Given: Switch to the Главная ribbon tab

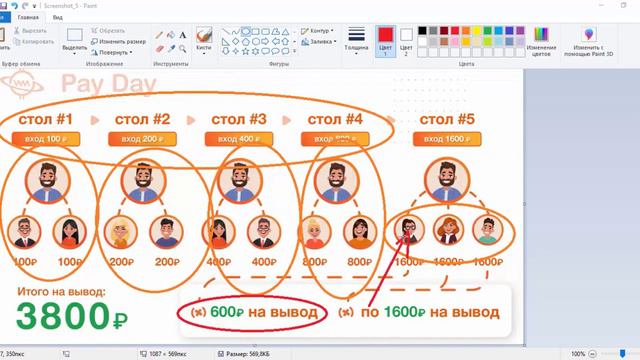Looking at the screenshot, I should click(x=28, y=18).
